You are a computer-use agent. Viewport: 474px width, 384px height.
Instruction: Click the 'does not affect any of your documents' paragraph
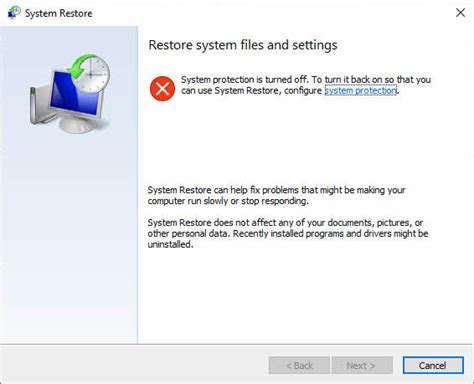click(x=288, y=233)
